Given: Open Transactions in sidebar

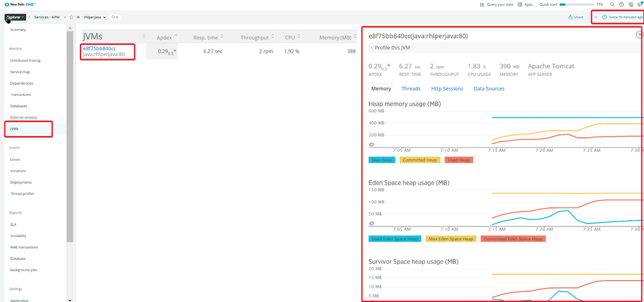Looking at the screenshot, I should (x=21, y=95).
